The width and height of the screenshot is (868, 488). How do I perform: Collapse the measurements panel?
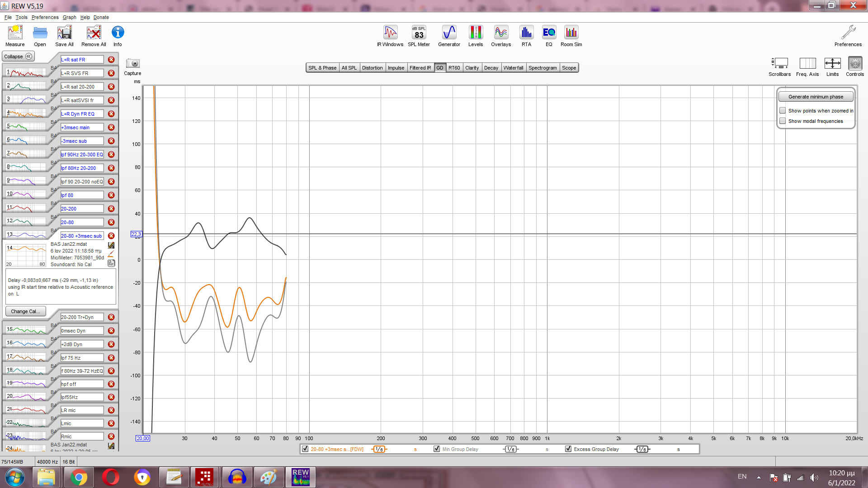(18, 56)
